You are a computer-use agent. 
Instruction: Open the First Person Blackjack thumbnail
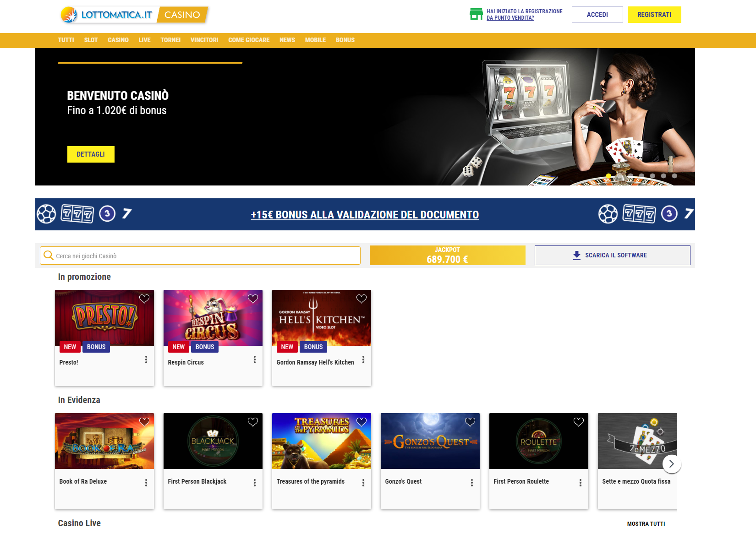click(213, 441)
